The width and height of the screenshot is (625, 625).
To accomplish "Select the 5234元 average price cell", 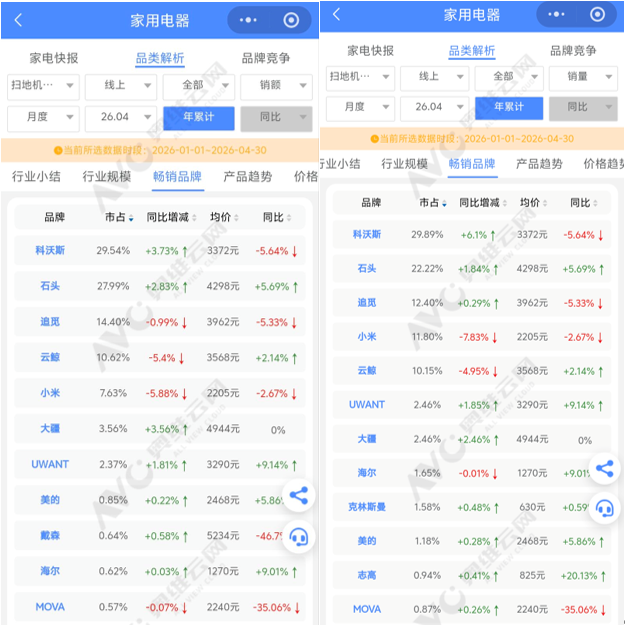I will click(223, 537).
